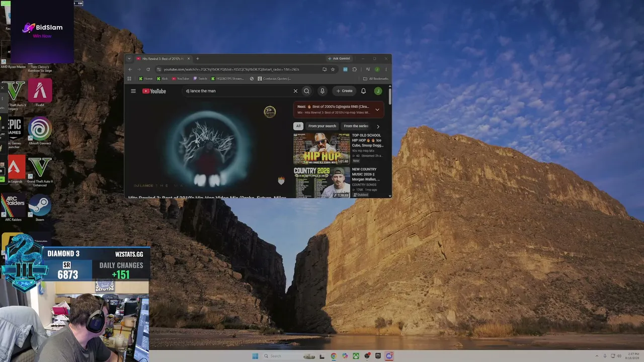Image resolution: width=644 pixels, height=362 pixels.
Task: Open the FiveM desktop shortcut
Action: point(40,93)
